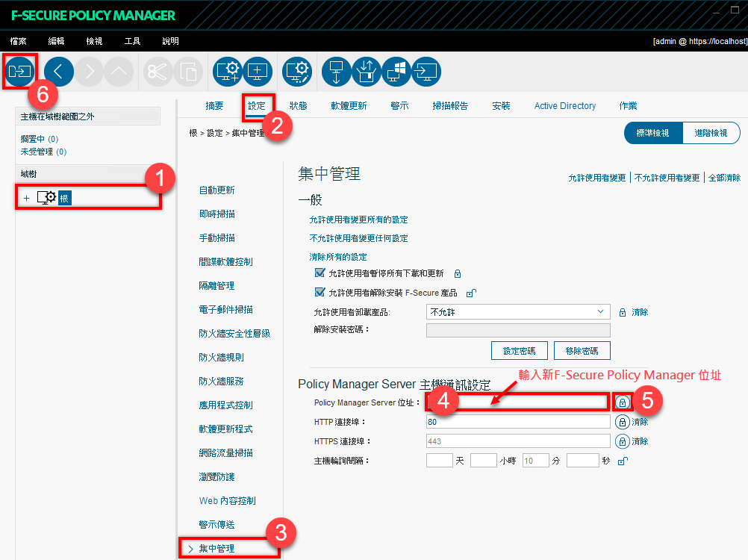Open the 說明 menu
This screenshot has width=748, height=560.
[171, 41]
